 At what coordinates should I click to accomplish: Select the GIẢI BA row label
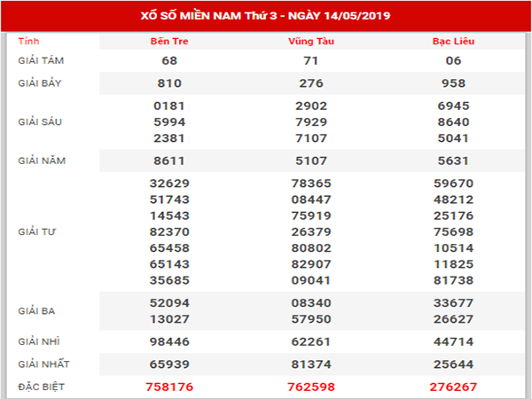pos(37,311)
